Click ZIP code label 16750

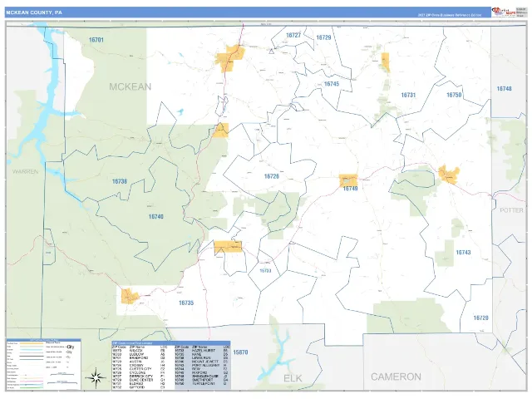pos(454,95)
